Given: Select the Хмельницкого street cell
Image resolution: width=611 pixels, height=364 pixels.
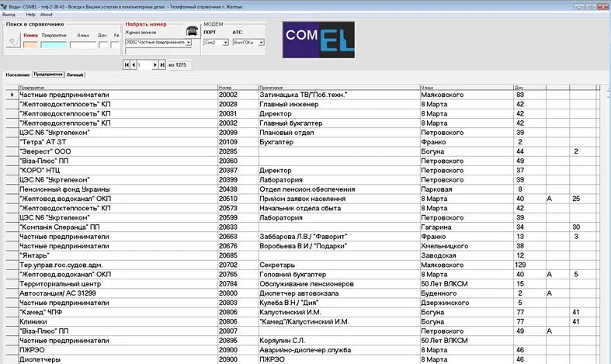Looking at the screenshot, I should point(467,246).
